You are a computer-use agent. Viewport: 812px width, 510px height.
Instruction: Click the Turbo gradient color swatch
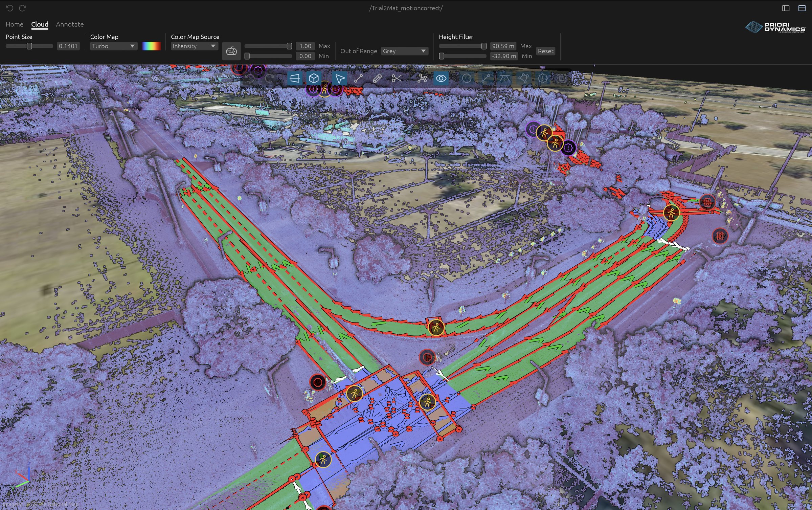[x=151, y=46]
